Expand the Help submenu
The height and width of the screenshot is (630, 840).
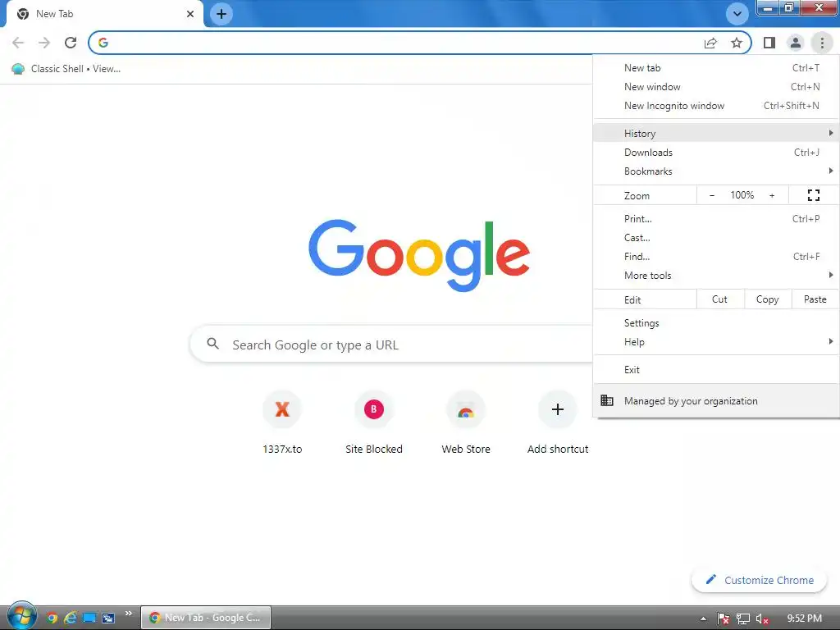716,342
